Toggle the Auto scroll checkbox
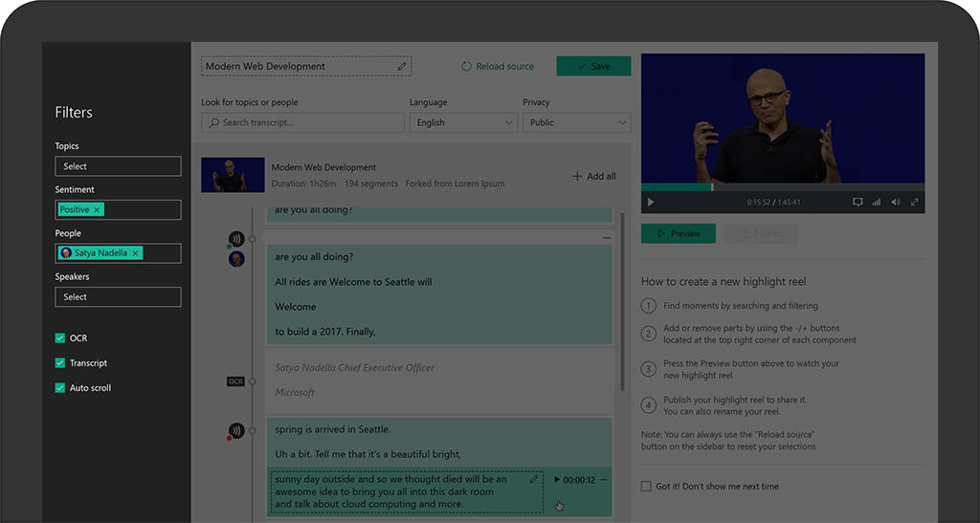Screen dimensions: 980x523 point(60,388)
